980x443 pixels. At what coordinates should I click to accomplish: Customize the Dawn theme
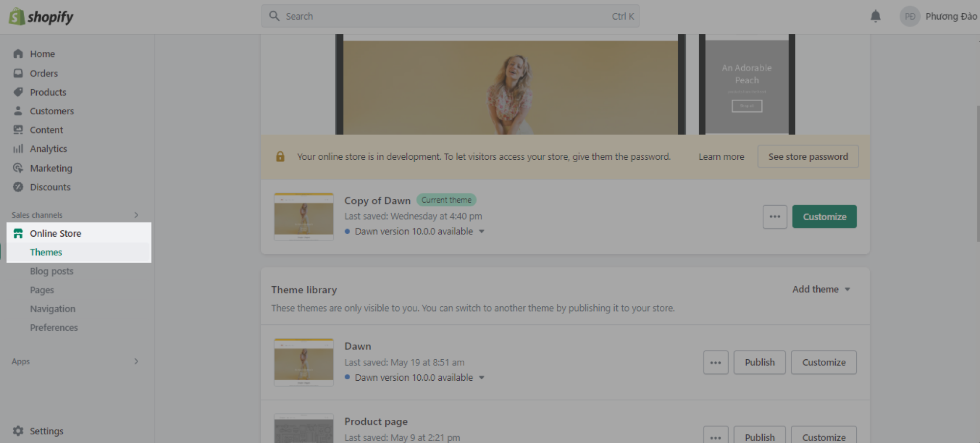pyautogui.click(x=824, y=363)
